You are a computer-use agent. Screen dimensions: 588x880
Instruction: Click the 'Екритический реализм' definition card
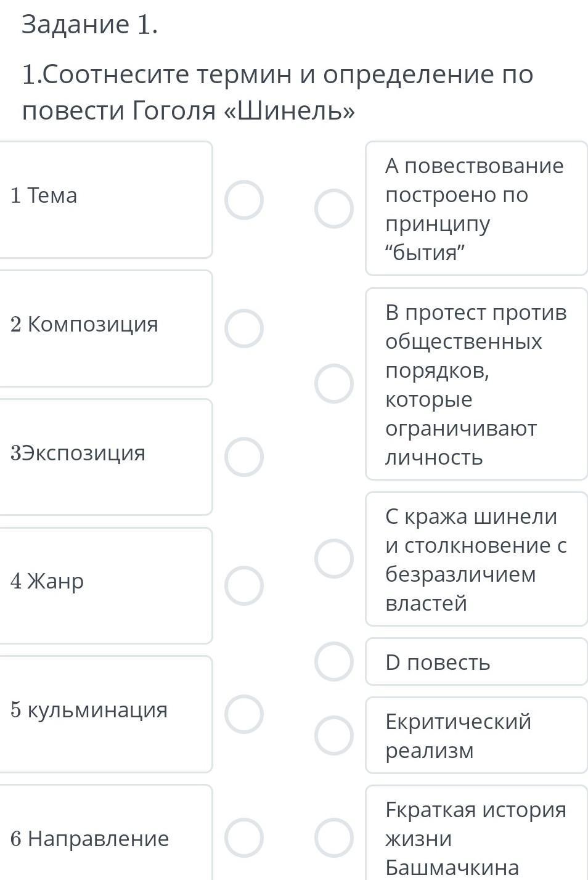pos(476,735)
